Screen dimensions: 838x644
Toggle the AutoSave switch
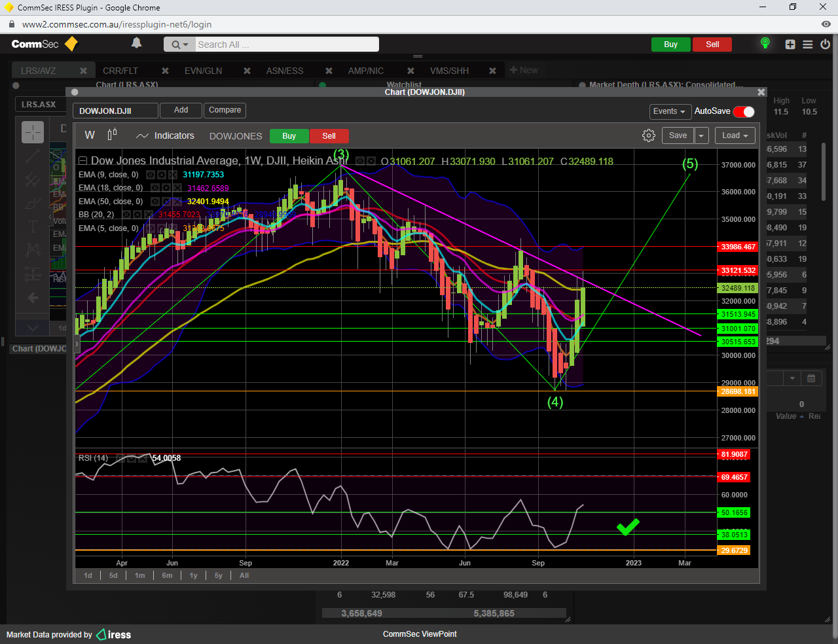[744, 111]
